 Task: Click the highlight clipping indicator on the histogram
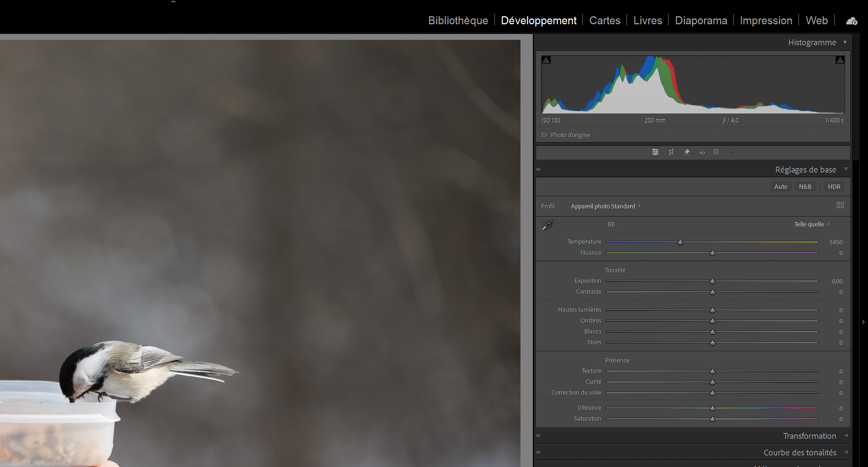[840, 59]
